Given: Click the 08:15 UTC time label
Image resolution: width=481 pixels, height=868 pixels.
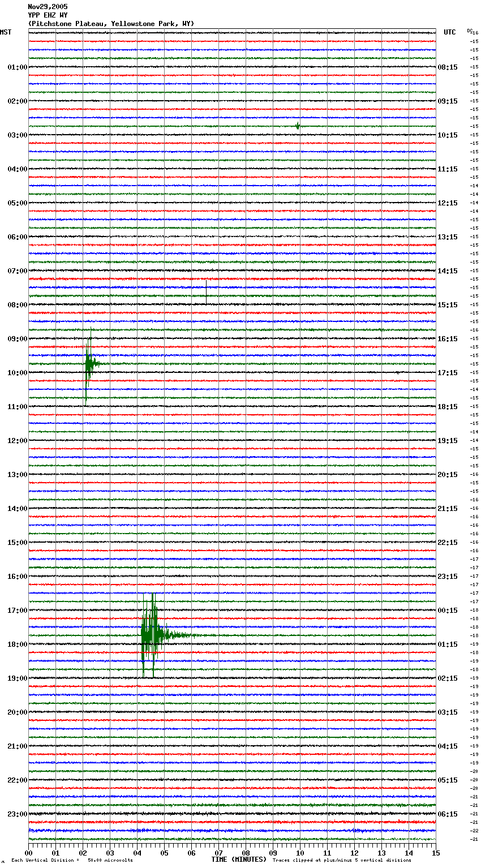Looking at the screenshot, I should pyautogui.click(x=448, y=67).
